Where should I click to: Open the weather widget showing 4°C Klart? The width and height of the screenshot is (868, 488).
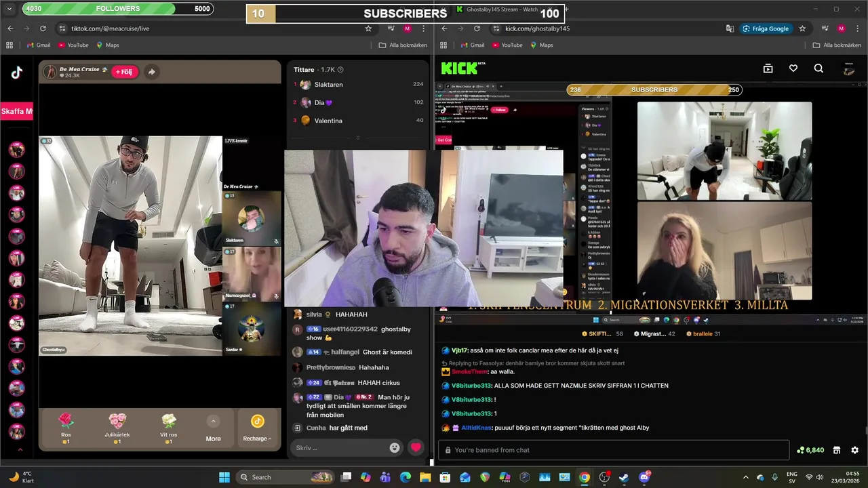point(20,477)
